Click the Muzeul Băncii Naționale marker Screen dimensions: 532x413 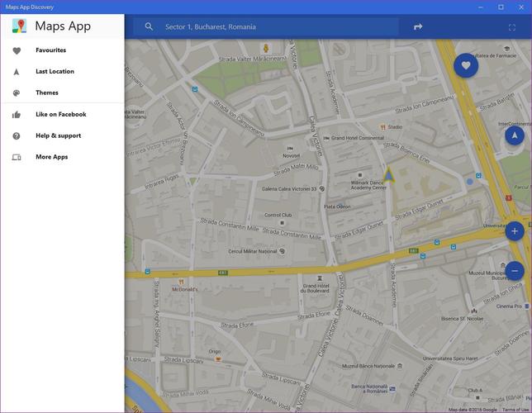point(400,366)
